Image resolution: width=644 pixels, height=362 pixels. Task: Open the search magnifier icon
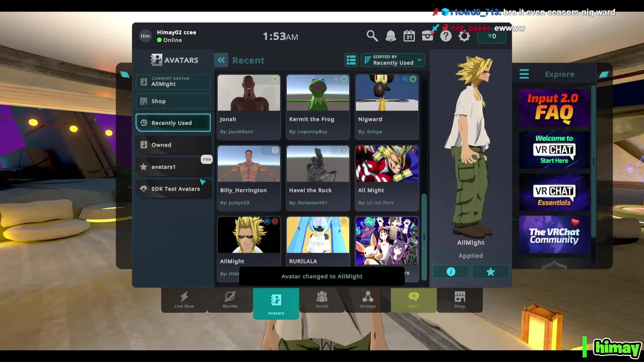372,36
